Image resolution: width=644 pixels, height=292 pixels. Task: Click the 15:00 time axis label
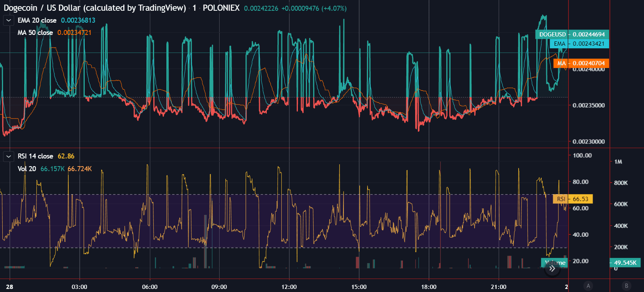click(359, 287)
